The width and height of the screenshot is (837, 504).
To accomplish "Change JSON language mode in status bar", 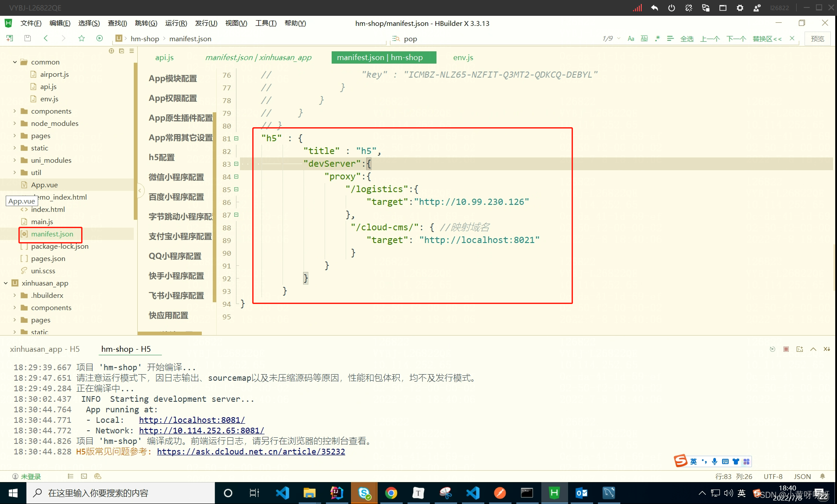I will pyautogui.click(x=802, y=476).
